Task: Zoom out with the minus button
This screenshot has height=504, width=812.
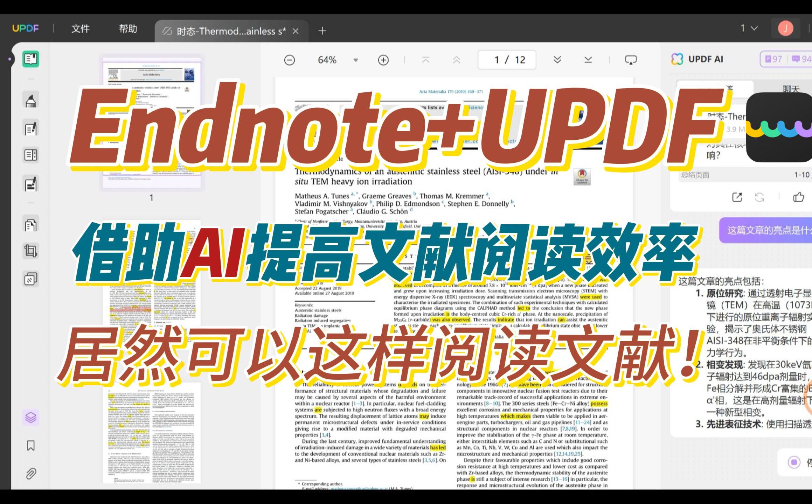Action: click(x=289, y=60)
